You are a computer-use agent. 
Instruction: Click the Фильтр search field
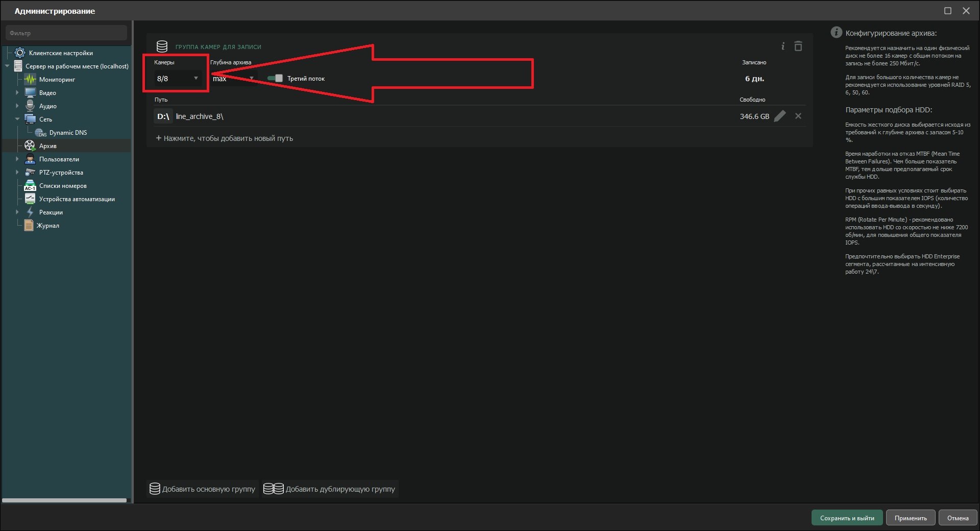[66, 33]
